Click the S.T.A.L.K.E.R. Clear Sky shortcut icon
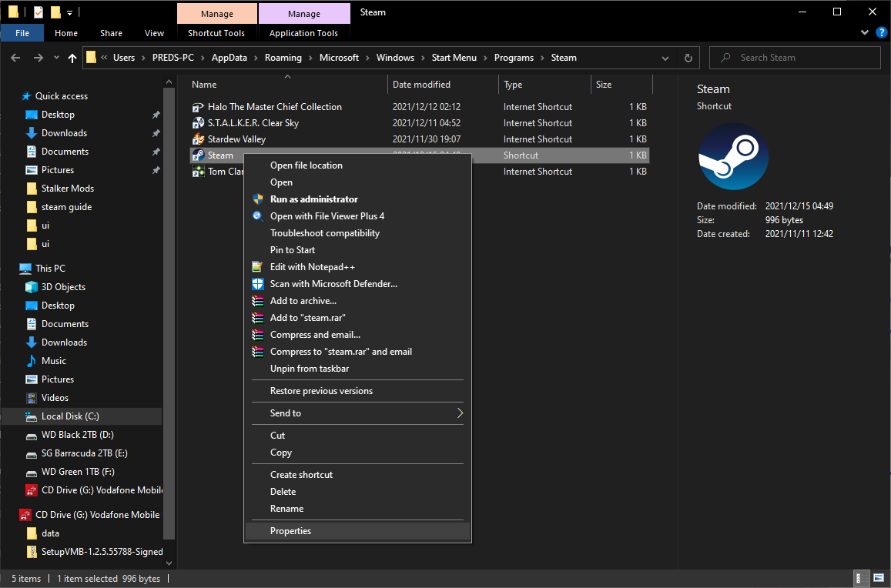 (x=198, y=122)
